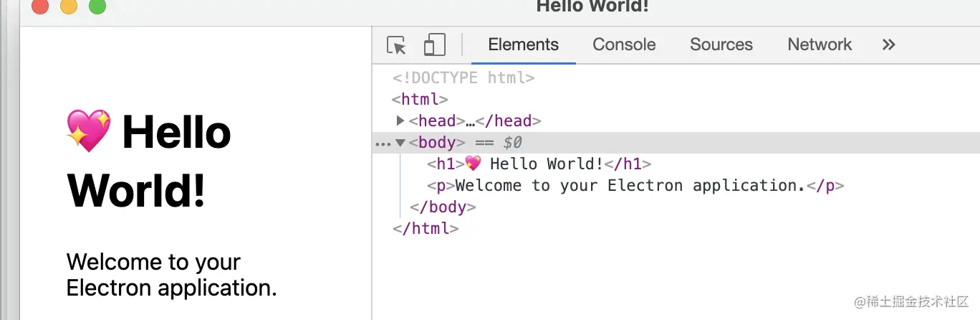Switch to the Console tab
The width and height of the screenshot is (980, 320).
click(x=624, y=44)
